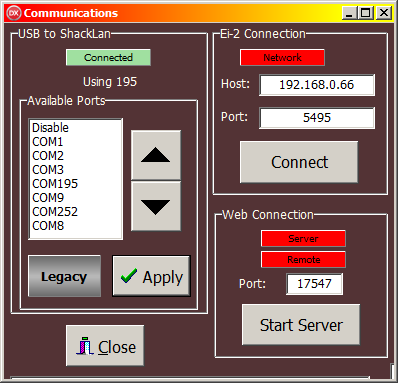Click the red Remote status indicator
Image resolution: width=398 pixels, height=383 pixels.
(x=303, y=259)
